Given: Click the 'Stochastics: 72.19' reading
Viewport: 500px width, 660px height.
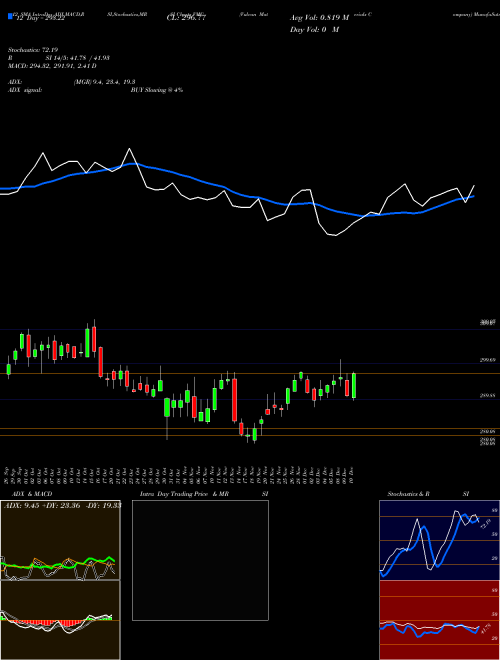Looking at the screenshot, I should point(33,50).
